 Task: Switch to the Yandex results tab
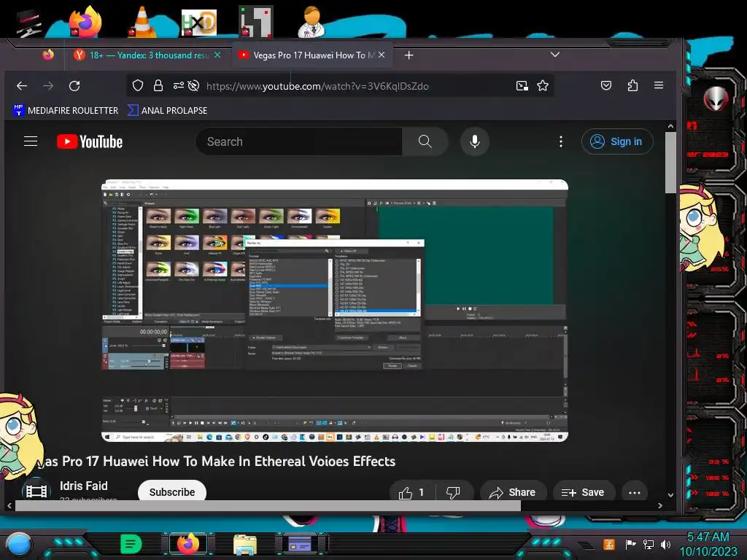coord(147,55)
